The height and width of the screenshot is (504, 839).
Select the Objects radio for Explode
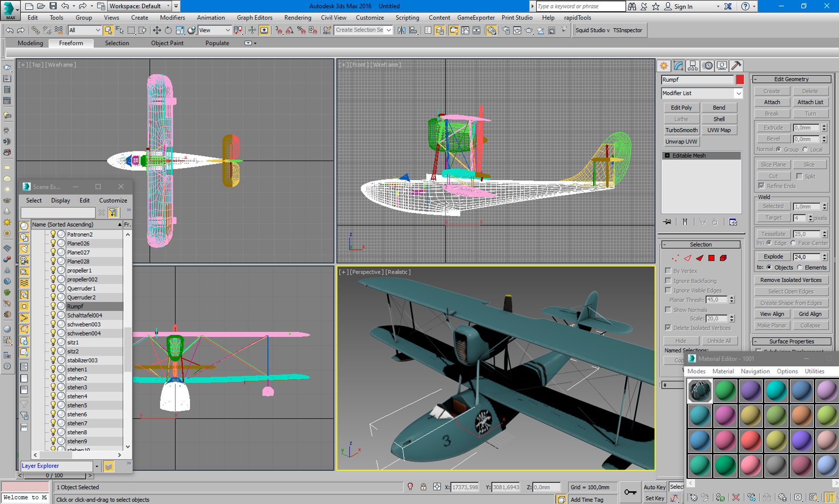pyautogui.click(x=769, y=267)
